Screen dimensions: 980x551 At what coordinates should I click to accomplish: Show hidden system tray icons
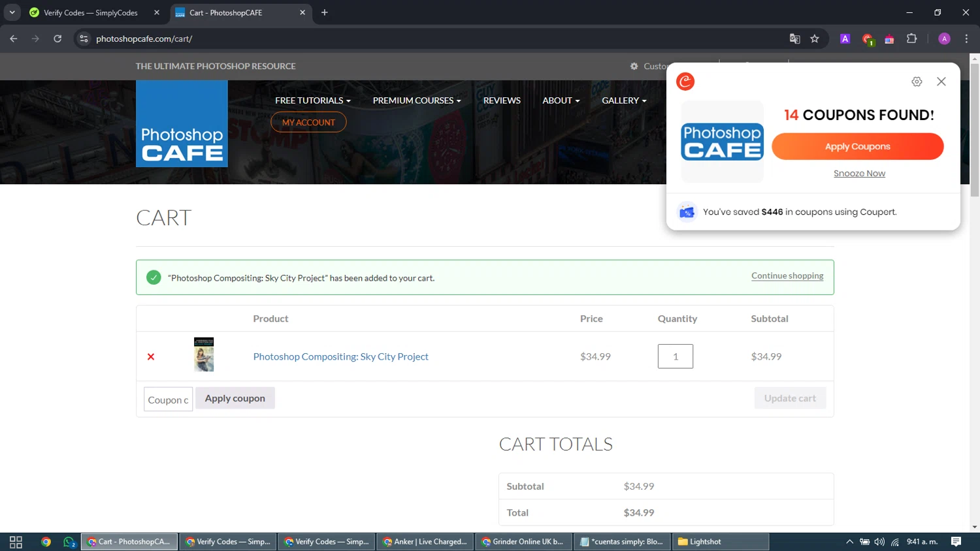(x=849, y=542)
